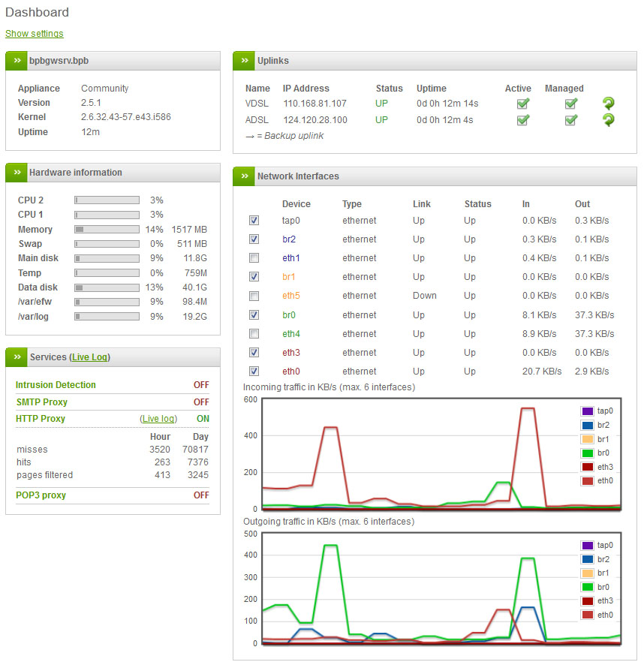Click the Outgoing traffic graph area

coord(441,588)
